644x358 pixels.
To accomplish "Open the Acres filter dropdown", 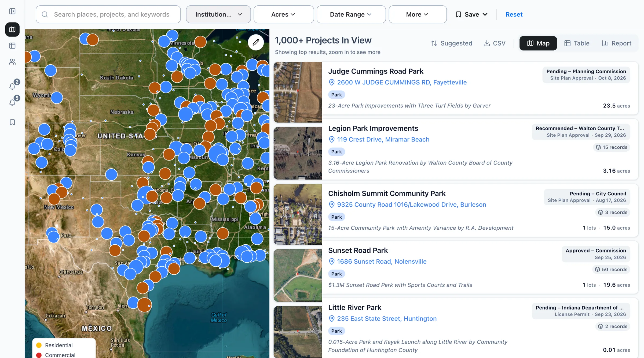I will 284,14.
